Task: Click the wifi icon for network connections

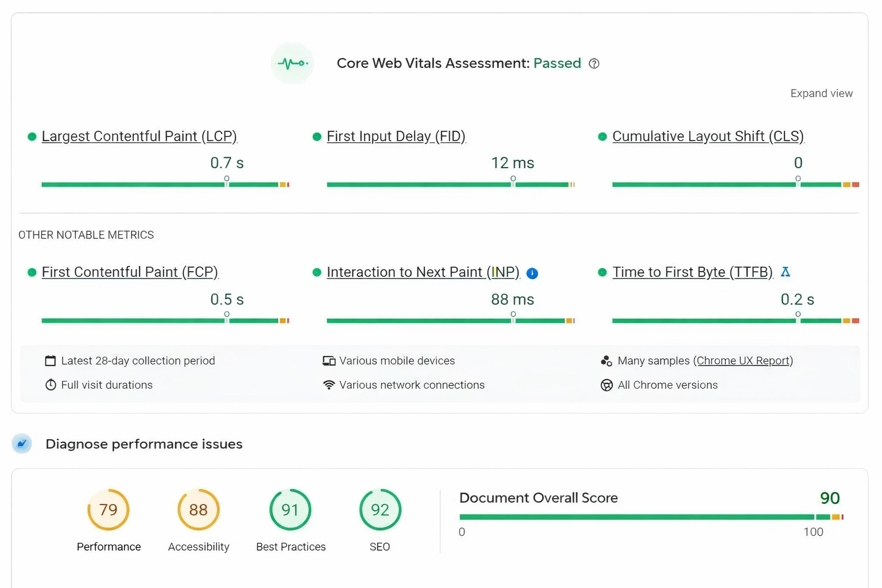Action: coord(328,385)
